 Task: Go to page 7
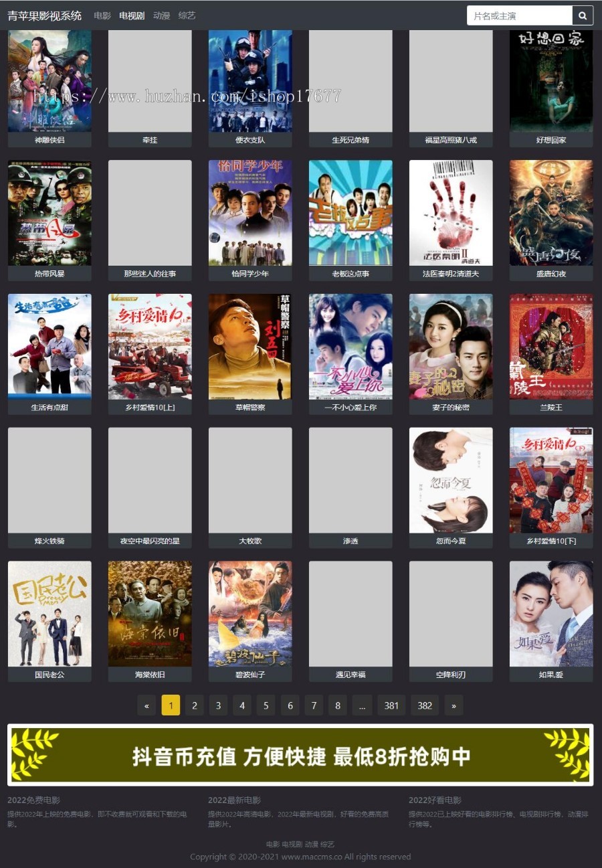point(314,705)
